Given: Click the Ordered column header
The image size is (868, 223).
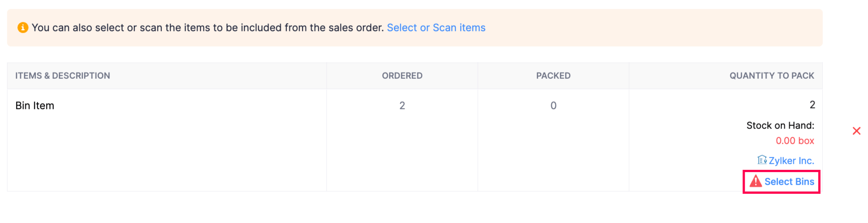Looking at the screenshot, I should [402, 76].
